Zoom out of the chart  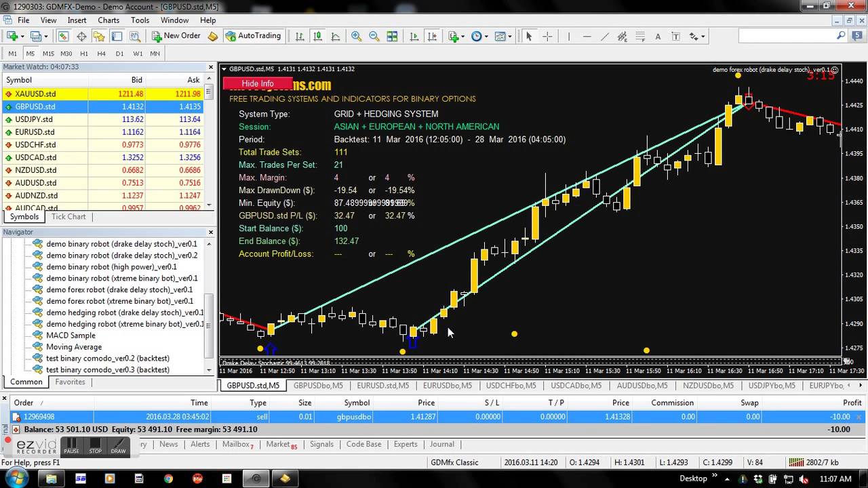[374, 36]
